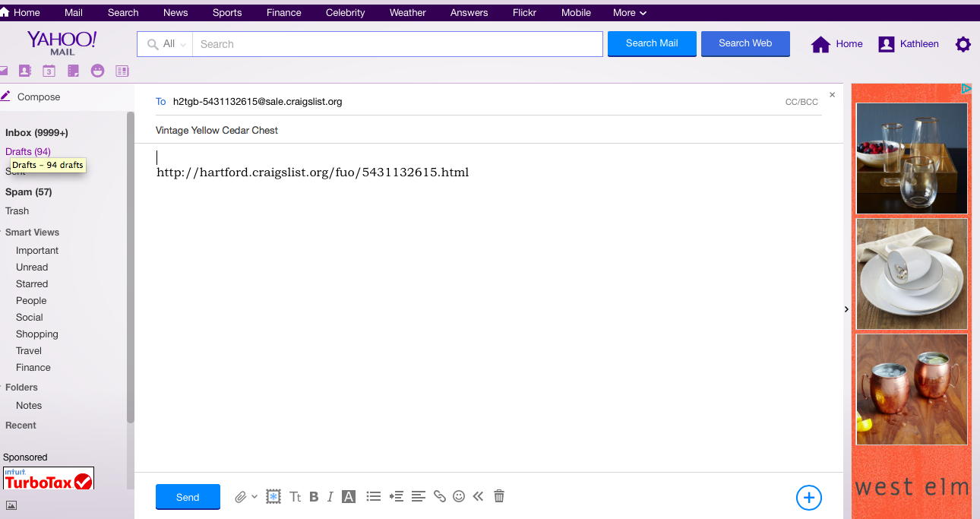Toggle italic formatting
The width and height of the screenshot is (980, 519).
tap(330, 497)
